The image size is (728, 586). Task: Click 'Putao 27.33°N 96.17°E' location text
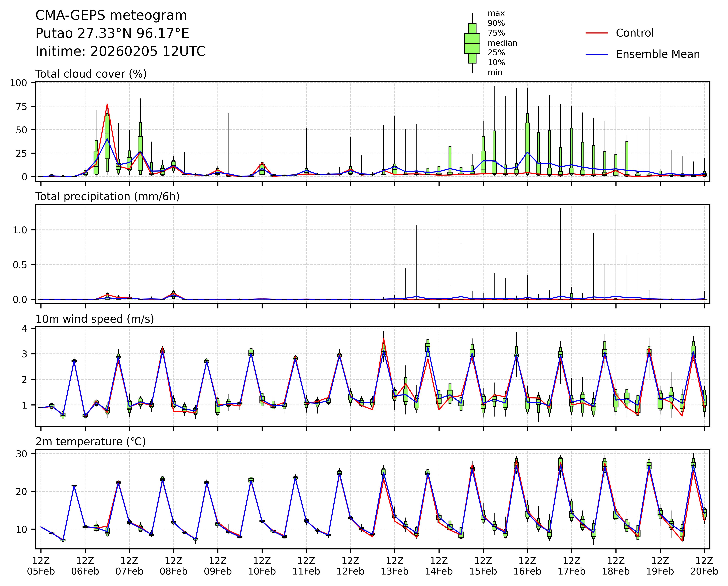point(112,33)
